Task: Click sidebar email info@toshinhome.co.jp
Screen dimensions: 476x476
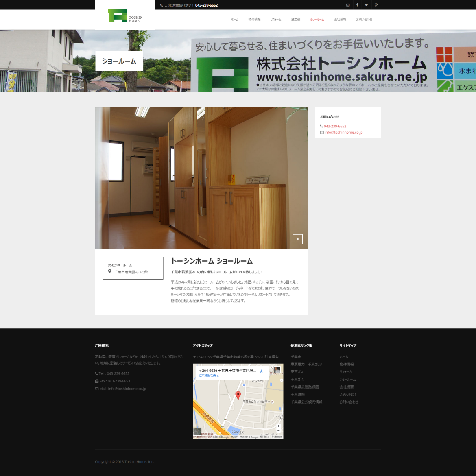Action: pyautogui.click(x=344, y=133)
